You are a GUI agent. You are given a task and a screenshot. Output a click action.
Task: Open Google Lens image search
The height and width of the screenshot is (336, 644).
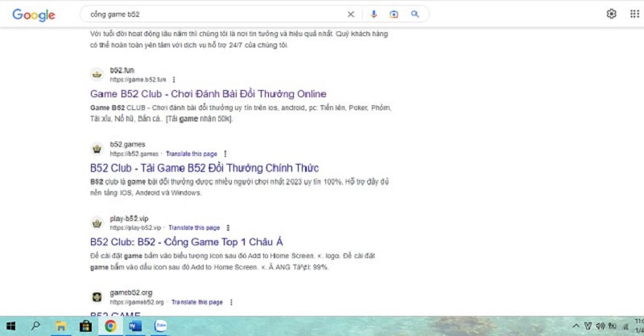pyautogui.click(x=394, y=14)
